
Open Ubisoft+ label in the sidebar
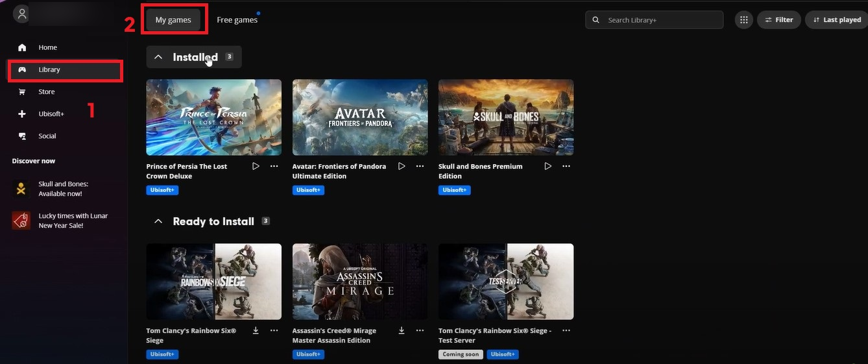(x=51, y=114)
